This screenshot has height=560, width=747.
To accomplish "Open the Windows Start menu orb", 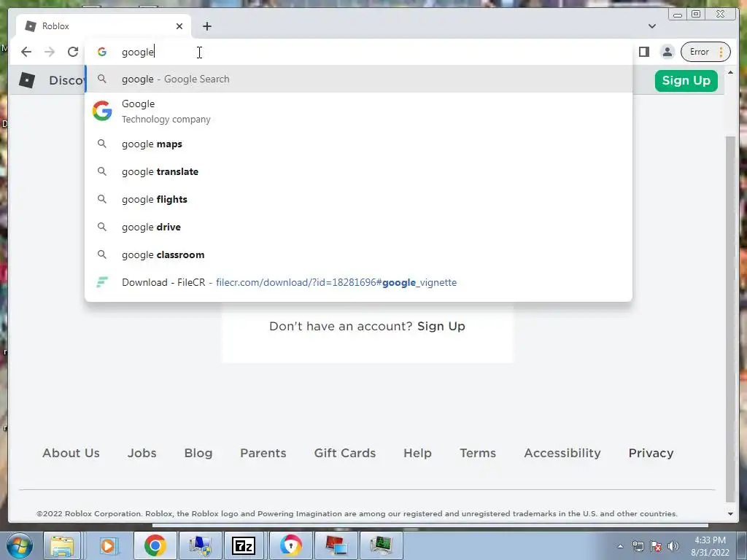I will coord(20,545).
